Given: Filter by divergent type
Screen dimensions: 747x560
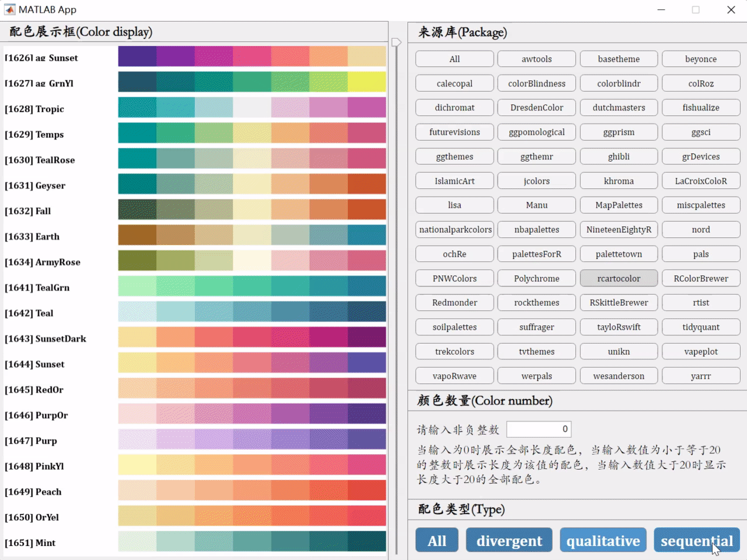Looking at the screenshot, I should pyautogui.click(x=509, y=540).
